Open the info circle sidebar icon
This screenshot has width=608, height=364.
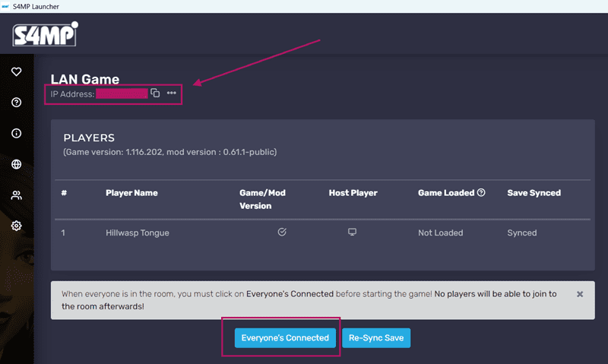tap(16, 133)
